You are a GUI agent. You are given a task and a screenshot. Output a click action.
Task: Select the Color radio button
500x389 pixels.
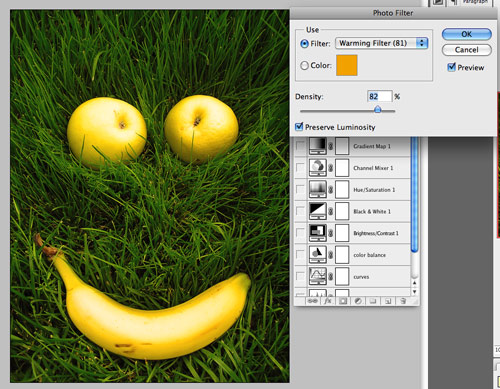pyautogui.click(x=304, y=65)
